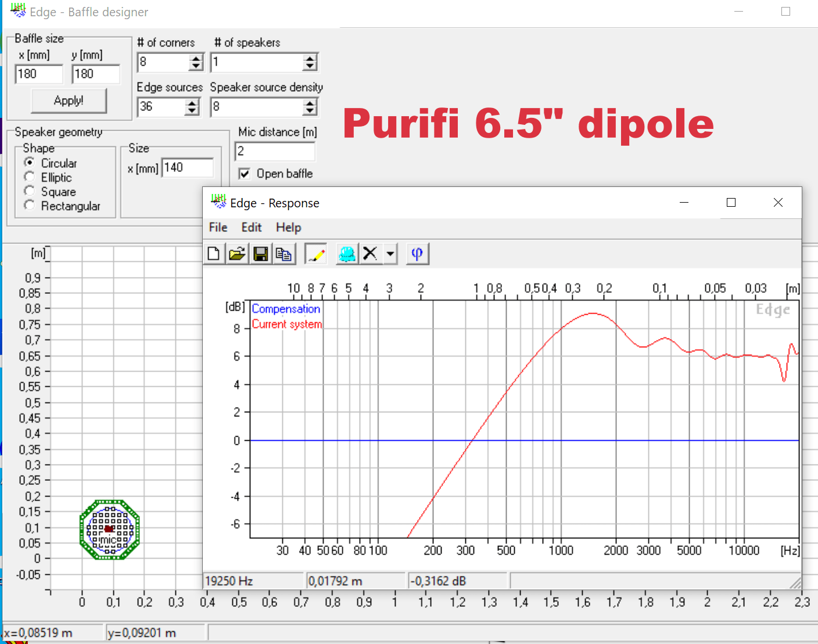Click the Edge - Baffle designer title icon
Screen dimensions: 818x644
tap(19, 10)
